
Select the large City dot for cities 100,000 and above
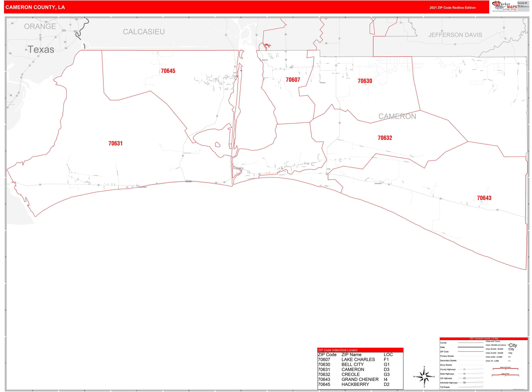click(x=508, y=345)
